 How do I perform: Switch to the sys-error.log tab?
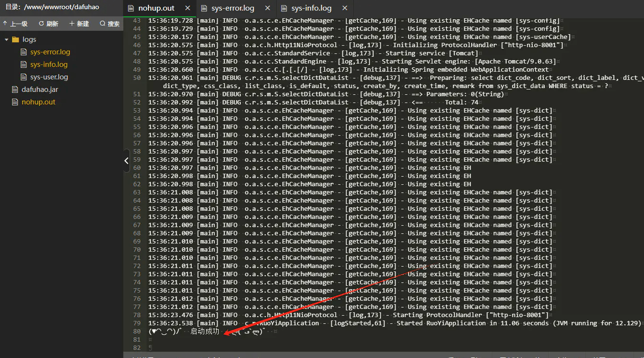click(x=233, y=8)
